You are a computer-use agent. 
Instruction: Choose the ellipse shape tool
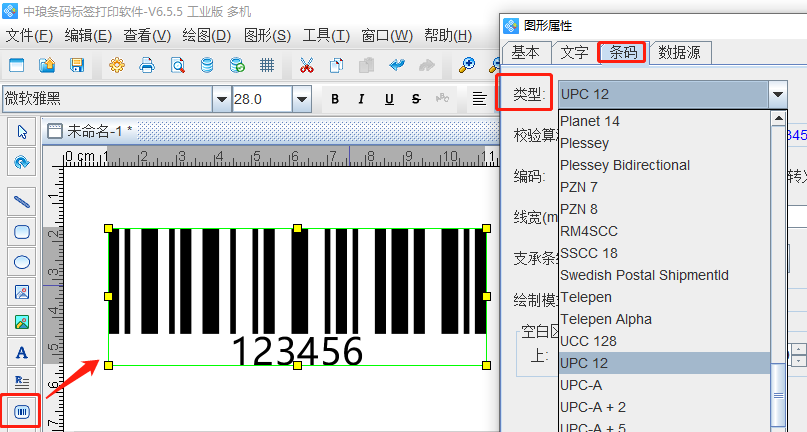click(x=21, y=262)
